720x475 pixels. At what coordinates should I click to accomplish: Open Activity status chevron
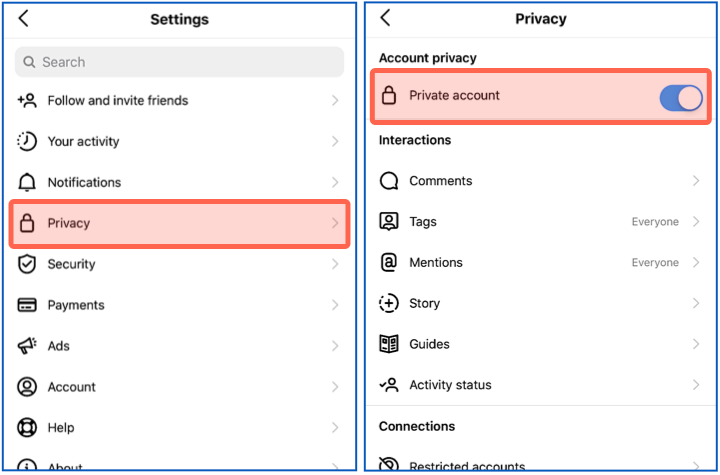tap(696, 385)
